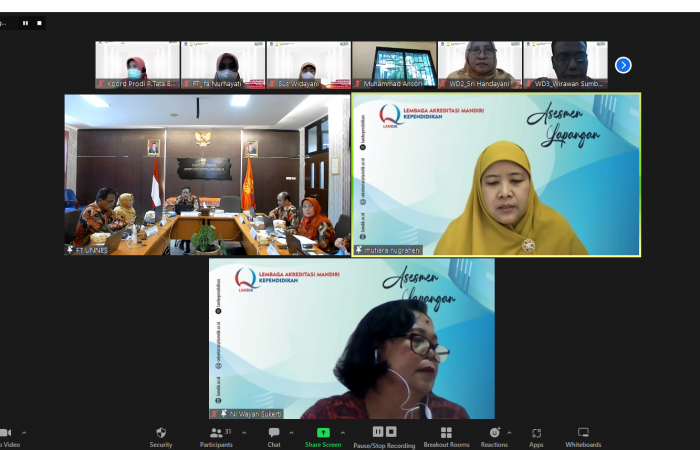Screen dimensions: 700x450
Task: Select FT_Ifa Nurhayati video thumbnail
Action: pyautogui.click(x=223, y=65)
